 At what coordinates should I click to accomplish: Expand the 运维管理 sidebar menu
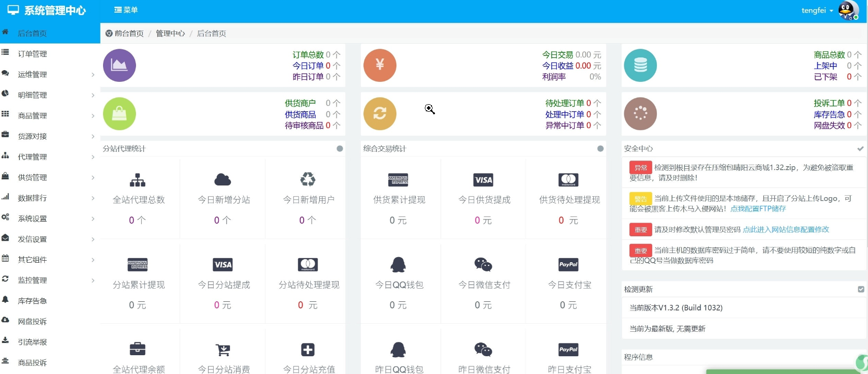click(x=50, y=74)
